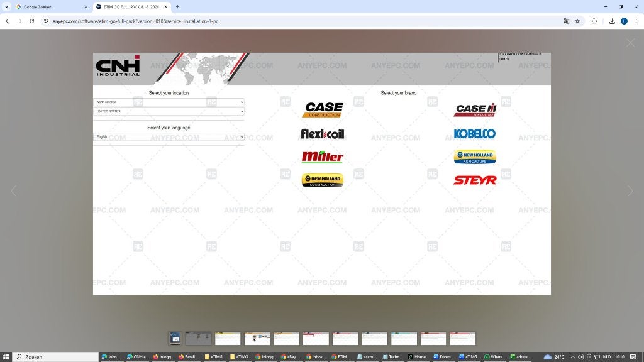
Task: Open the thumbnail showing a parts diagram
Action: [x=257, y=338]
